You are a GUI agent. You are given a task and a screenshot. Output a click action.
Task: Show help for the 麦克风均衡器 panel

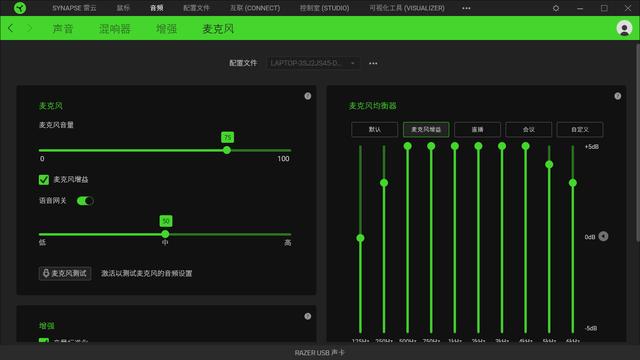point(618,96)
